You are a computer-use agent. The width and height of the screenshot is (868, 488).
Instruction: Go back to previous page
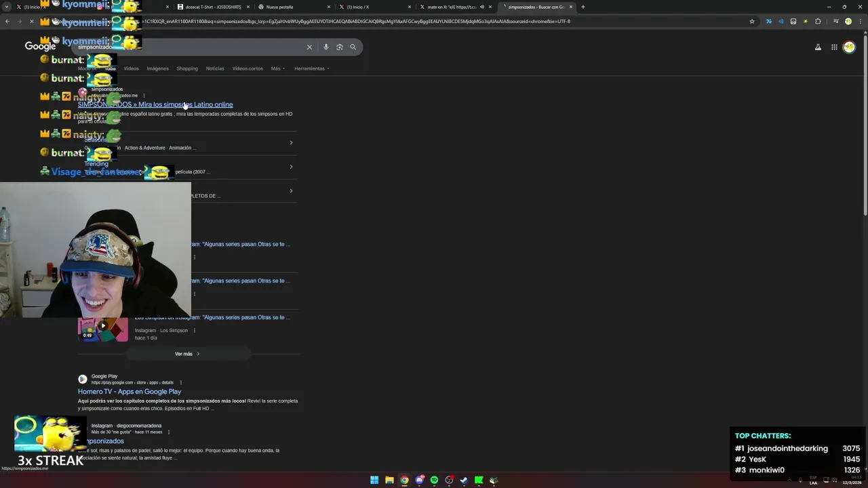click(x=7, y=21)
